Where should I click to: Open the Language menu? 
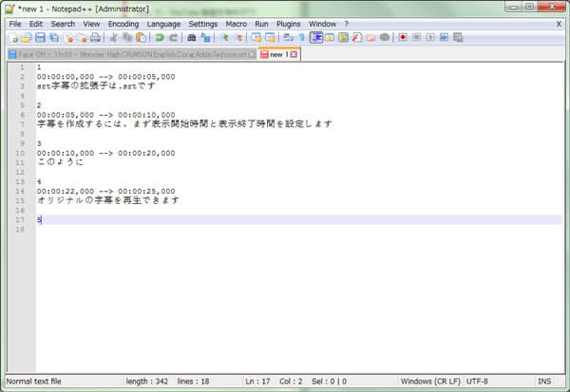pos(163,24)
